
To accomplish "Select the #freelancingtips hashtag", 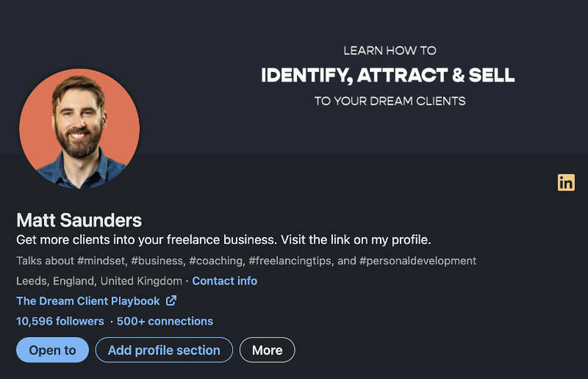I will click(x=290, y=261).
